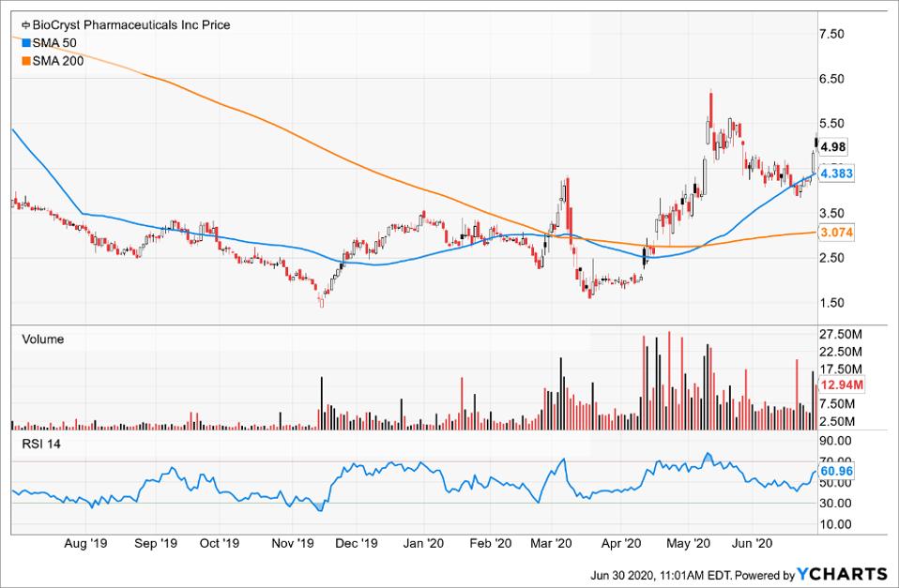Click the Mar '20 date axis label
899x588 pixels.
coord(551,543)
